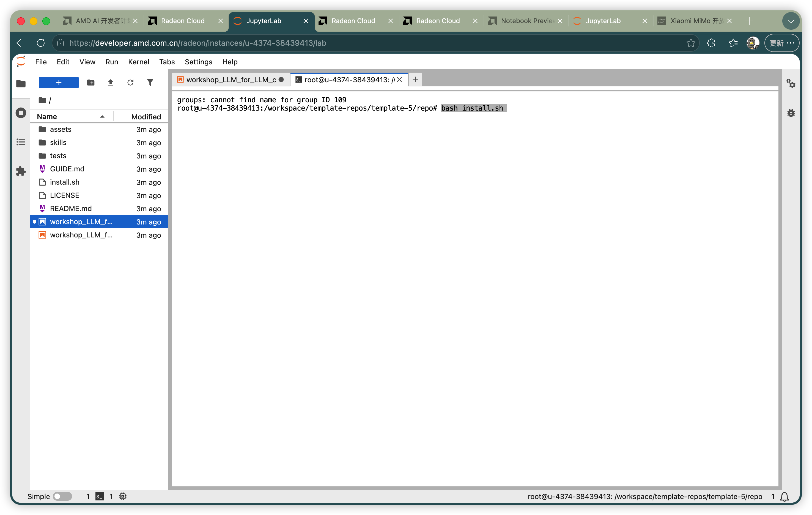The width and height of the screenshot is (812, 515).
Task: Open the Table of Contents sidebar icon
Action: click(x=21, y=142)
